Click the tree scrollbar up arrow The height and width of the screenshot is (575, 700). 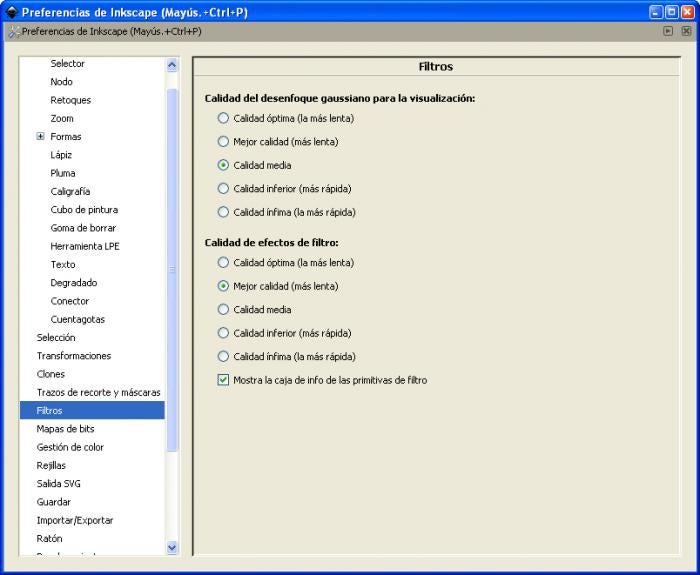(x=172, y=66)
